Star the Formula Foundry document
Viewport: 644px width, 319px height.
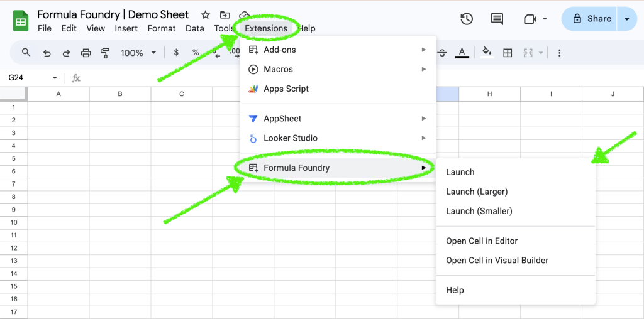click(x=205, y=14)
